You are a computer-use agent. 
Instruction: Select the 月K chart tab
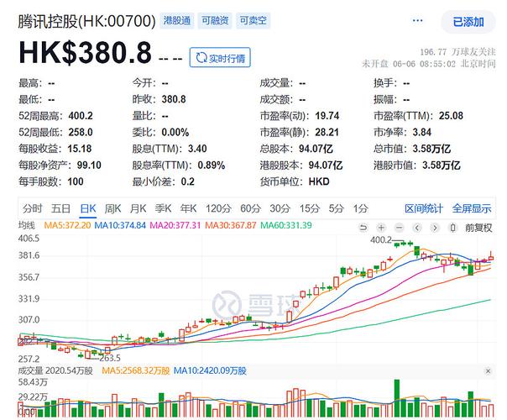tap(138, 208)
